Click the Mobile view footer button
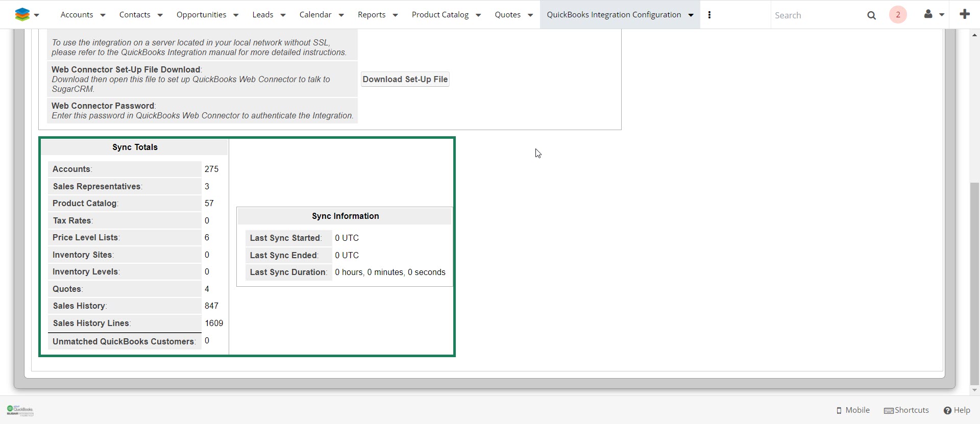 [x=853, y=410]
